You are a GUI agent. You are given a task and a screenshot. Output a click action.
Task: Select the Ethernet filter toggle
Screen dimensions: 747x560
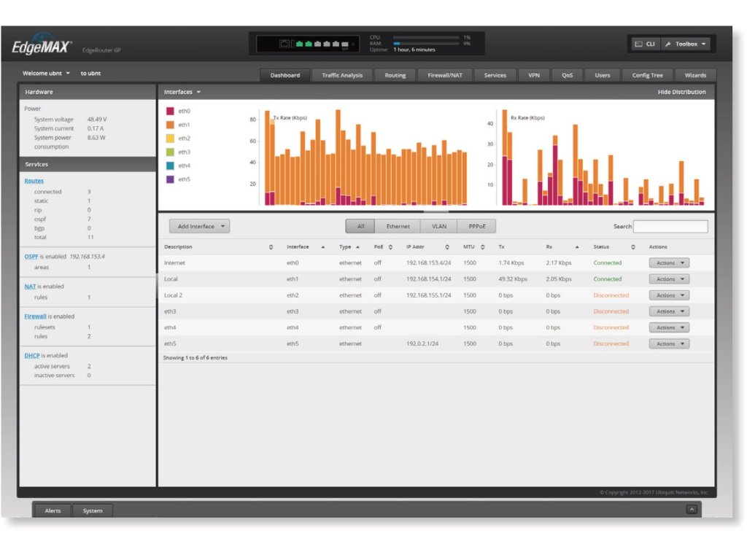click(398, 227)
